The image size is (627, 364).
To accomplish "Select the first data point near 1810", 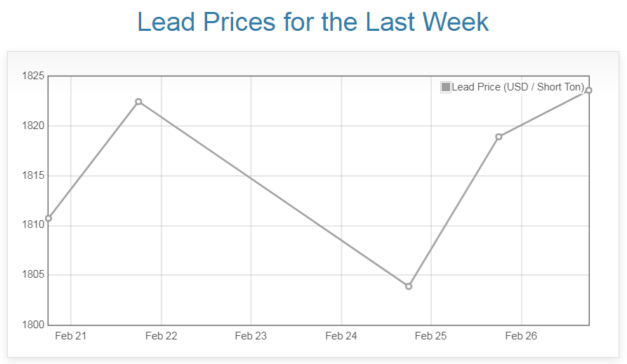I will 48,218.
